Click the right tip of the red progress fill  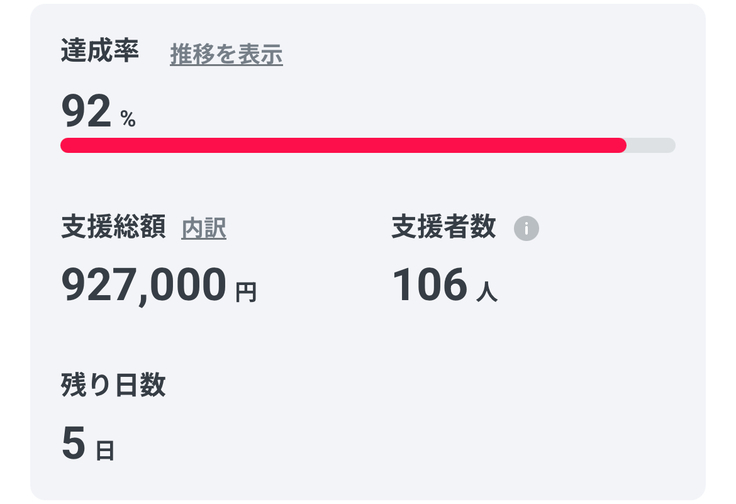621,146
